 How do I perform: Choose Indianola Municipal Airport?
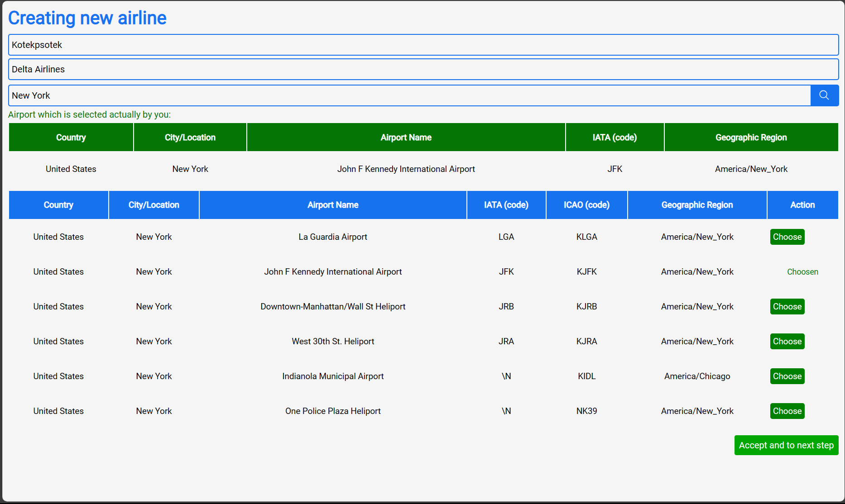tap(787, 376)
